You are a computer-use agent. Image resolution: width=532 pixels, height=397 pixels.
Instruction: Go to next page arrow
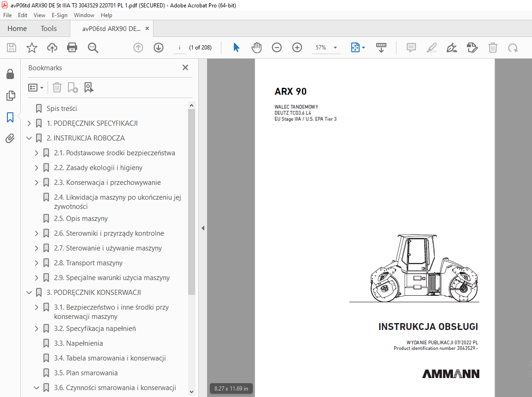point(159,48)
